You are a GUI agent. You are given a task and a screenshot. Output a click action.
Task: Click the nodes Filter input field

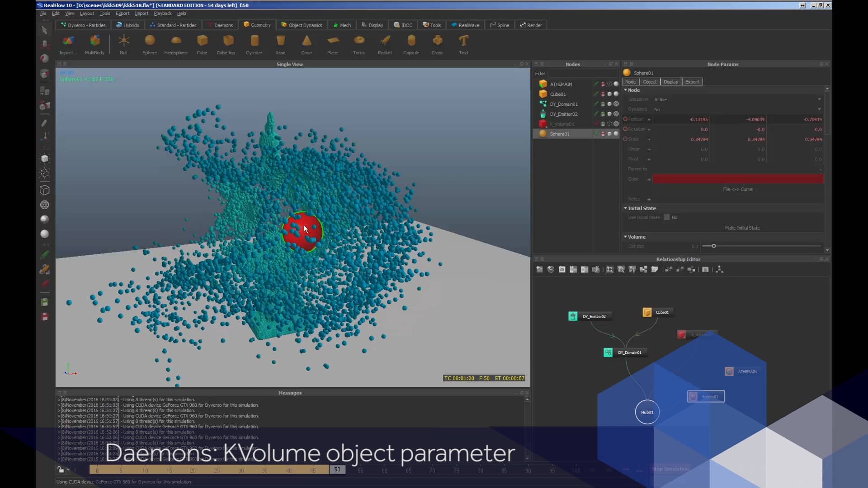click(x=582, y=73)
